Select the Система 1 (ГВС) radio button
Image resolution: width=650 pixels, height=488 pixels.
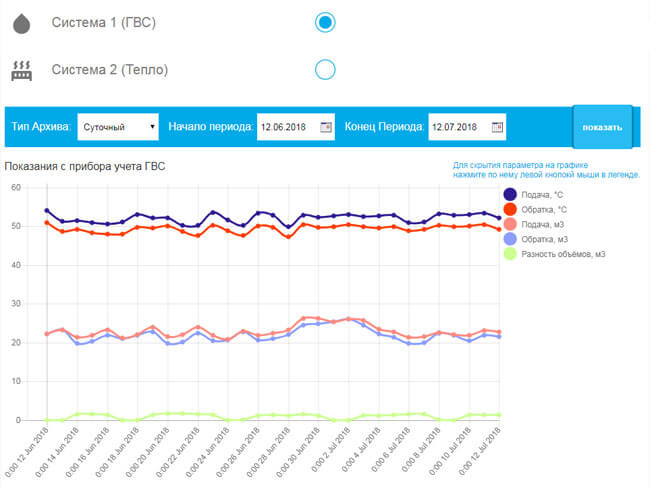click(x=325, y=22)
